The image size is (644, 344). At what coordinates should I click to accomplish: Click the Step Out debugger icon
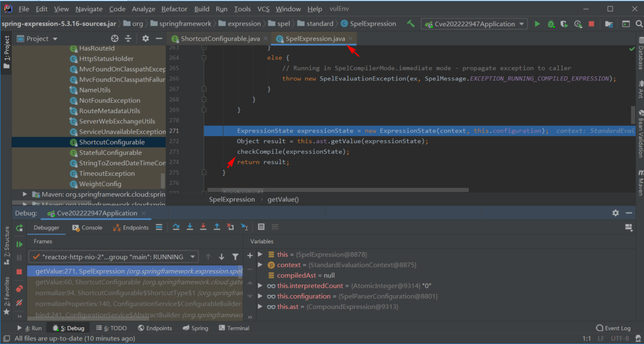click(216, 227)
